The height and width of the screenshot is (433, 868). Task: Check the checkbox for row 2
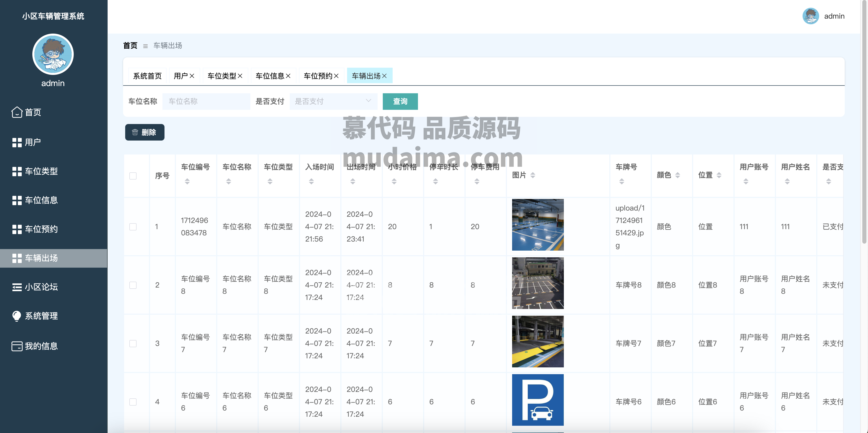(133, 285)
